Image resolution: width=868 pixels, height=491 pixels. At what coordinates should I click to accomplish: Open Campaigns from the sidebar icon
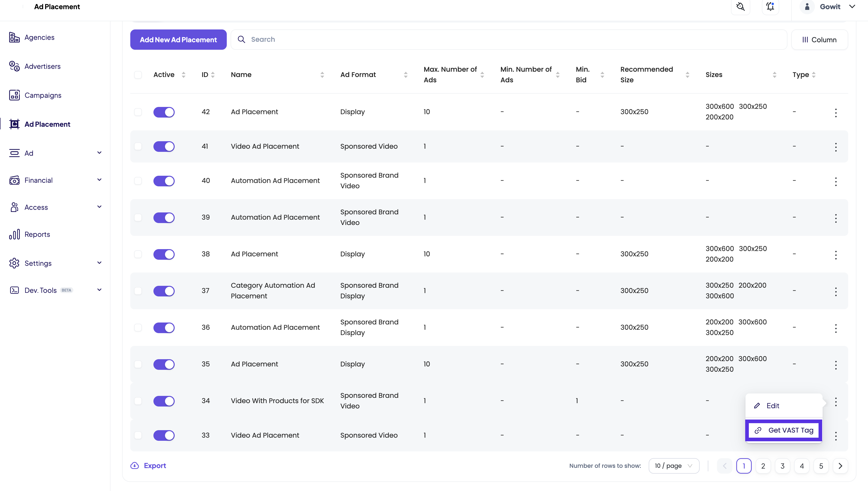pyautogui.click(x=14, y=95)
